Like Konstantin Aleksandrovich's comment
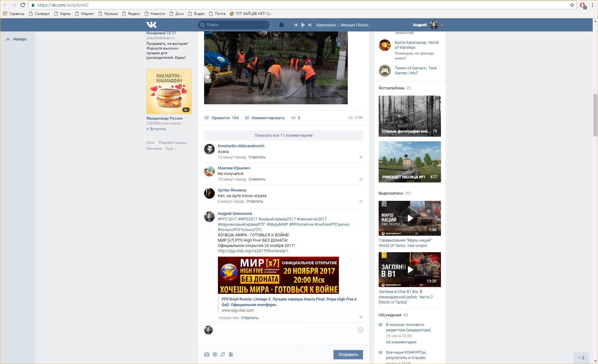This screenshot has width=598, height=364. point(361,158)
